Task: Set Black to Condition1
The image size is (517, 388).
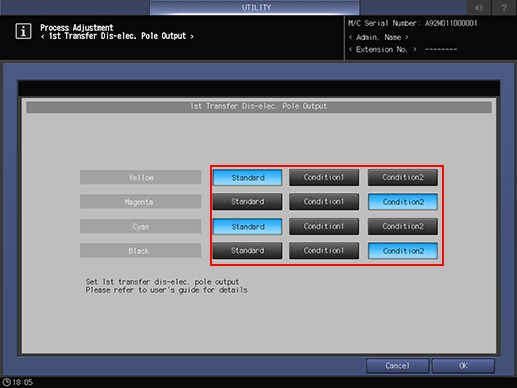Action: [x=324, y=251]
